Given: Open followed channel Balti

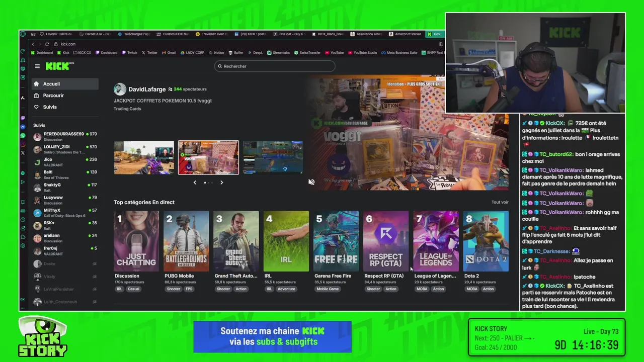Looking at the screenshot, I should 64,174.
